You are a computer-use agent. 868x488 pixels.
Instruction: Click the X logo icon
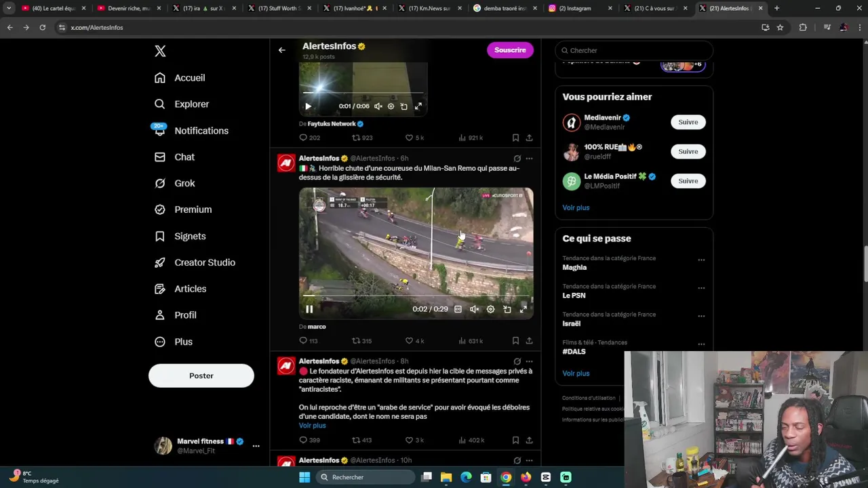point(160,51)
